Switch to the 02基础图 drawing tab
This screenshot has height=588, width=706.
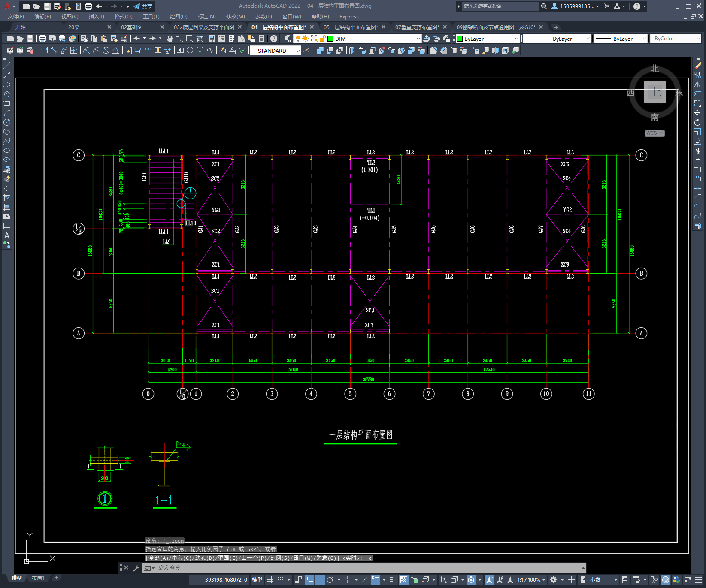coord(132,27)
